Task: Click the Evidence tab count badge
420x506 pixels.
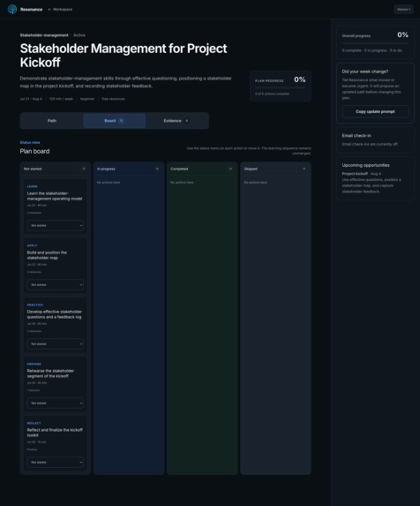Action: click(187, 121)
